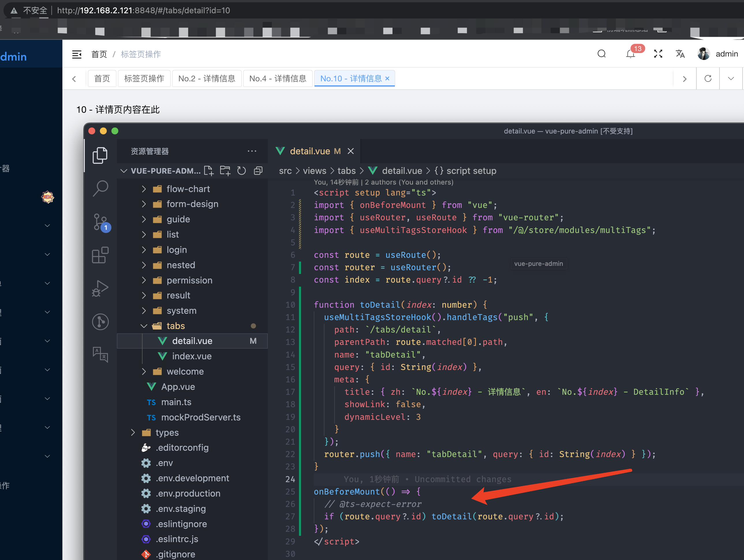
Task: Switch to the No.2 - 详情信息 tab
Action: [207, 78]
